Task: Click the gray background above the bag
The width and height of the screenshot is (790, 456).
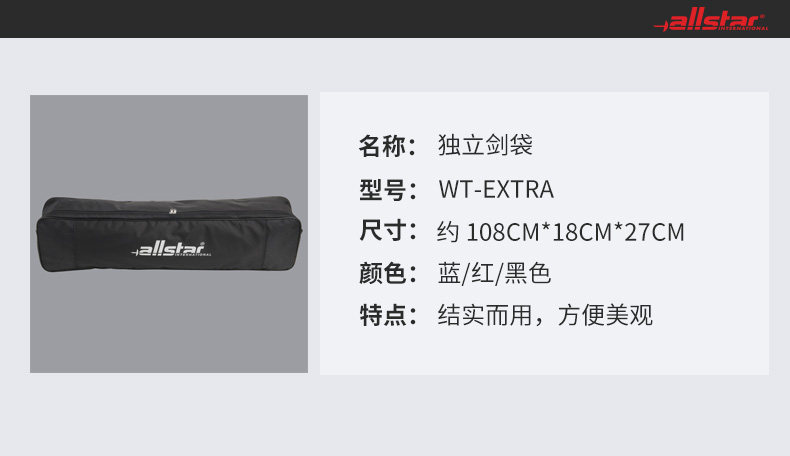Action: tap(169, 145)
